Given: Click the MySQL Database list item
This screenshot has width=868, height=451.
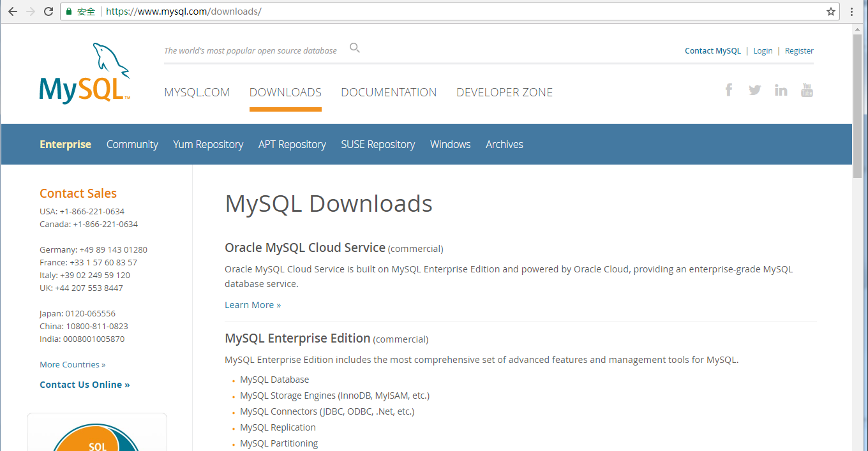Looking at the screenshot, I should coord(274,380).
